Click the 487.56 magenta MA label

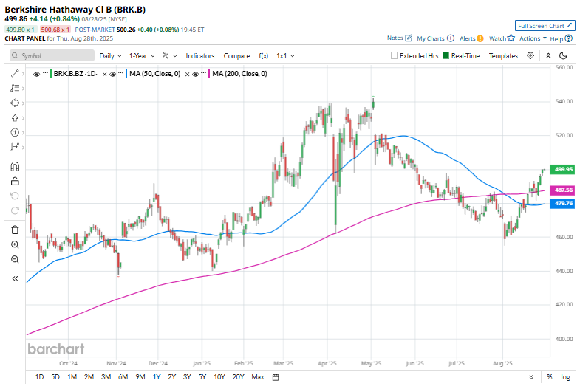tap(562, 190)
